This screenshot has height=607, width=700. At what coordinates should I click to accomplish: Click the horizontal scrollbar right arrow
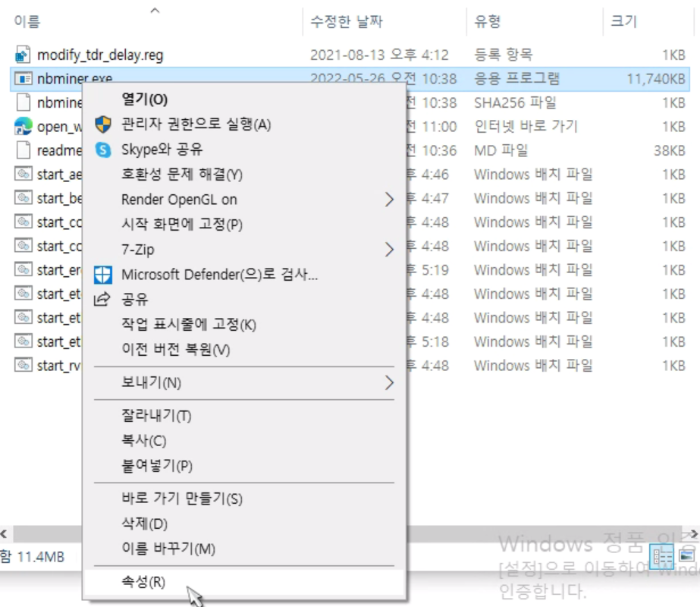point(693,533)
